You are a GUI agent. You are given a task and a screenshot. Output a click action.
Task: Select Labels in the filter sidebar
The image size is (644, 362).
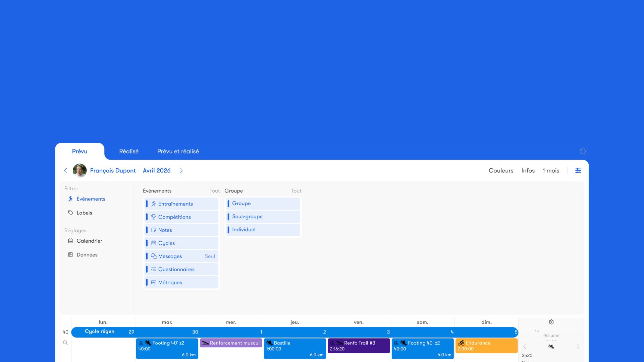tap(84, 213)
